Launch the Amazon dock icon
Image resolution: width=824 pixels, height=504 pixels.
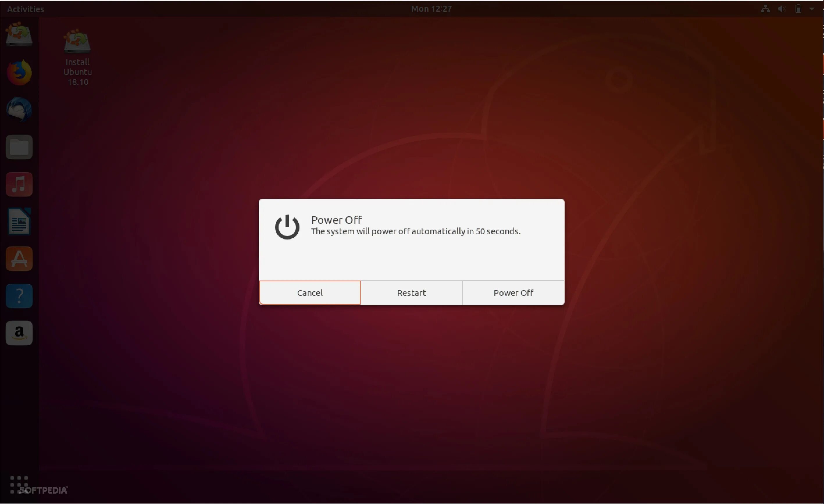[x=19, y=333]
